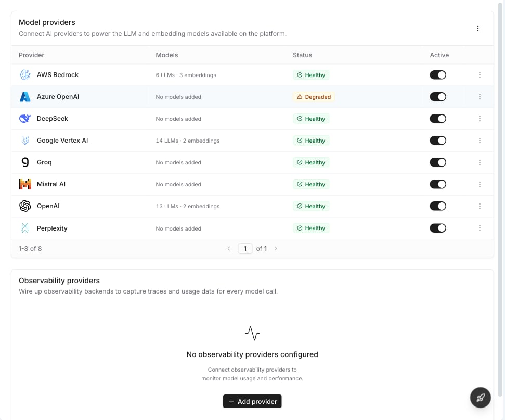Open OpenAI row actions menu
This screenshot has height=420, width=505.
pyautogui.click(x=480, y=206)
